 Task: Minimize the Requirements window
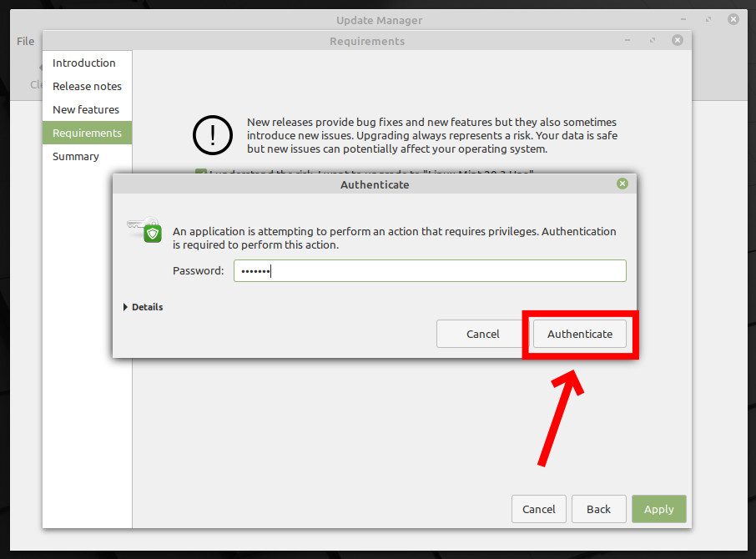click(627, 40)
